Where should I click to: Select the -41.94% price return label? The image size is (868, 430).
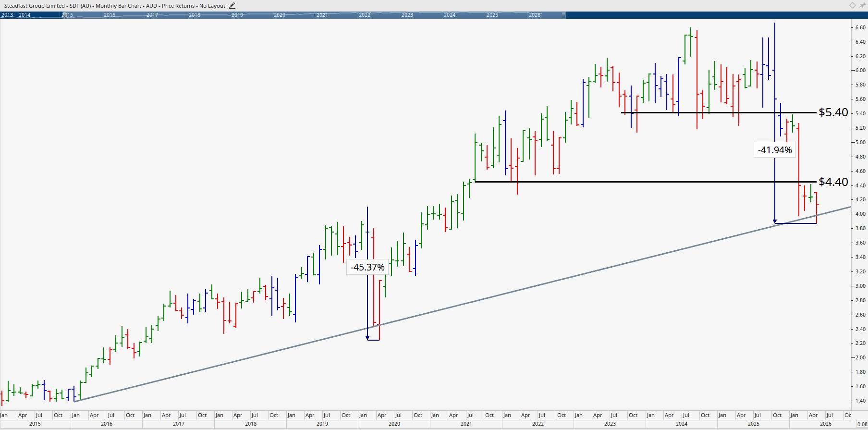tap(775, 150)
